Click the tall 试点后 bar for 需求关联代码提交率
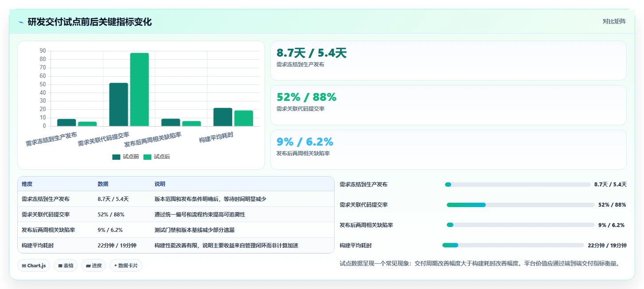 [140, 89]
